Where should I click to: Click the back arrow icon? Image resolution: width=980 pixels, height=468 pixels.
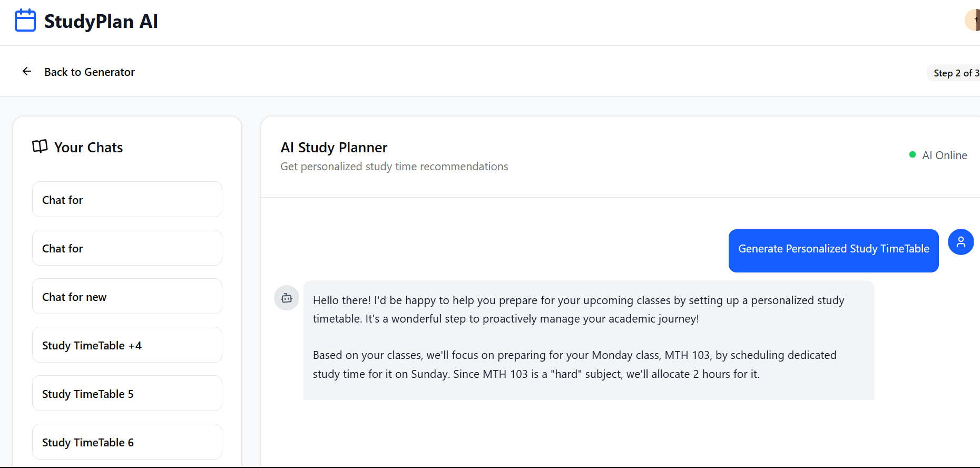27,72
